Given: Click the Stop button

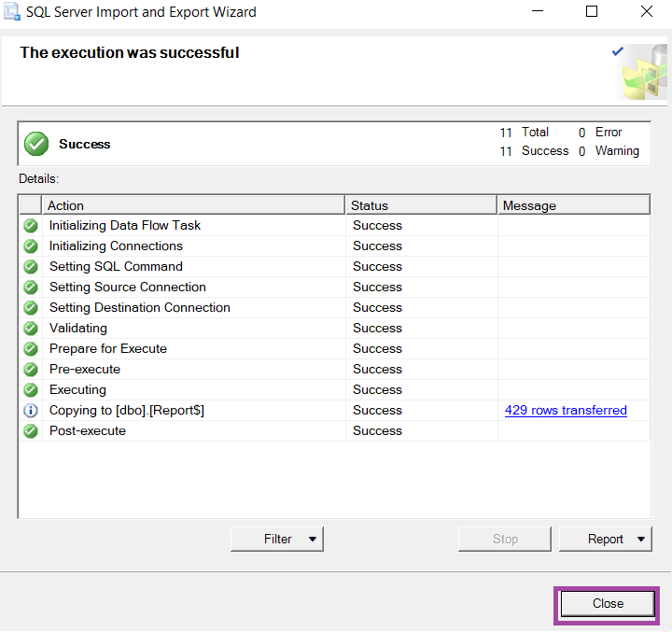Looking at the screenshot, I should pyautogui.click(x=505, y=540).
